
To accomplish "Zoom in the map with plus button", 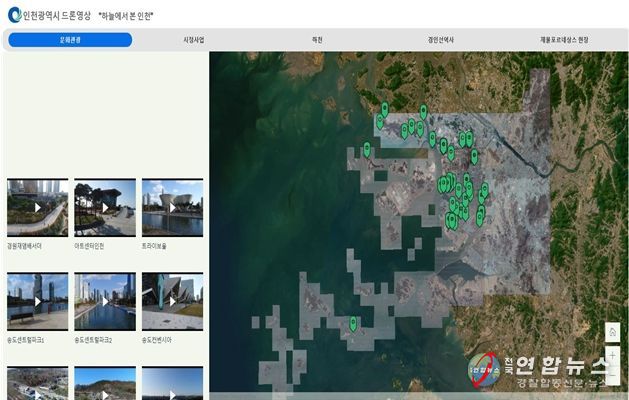I will click(x=612, y=355).
